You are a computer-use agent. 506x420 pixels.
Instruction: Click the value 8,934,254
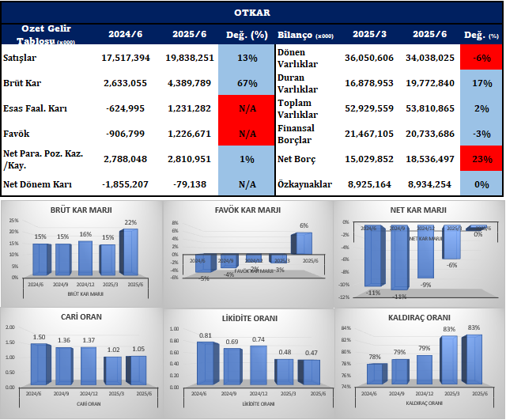pos(429,184)
